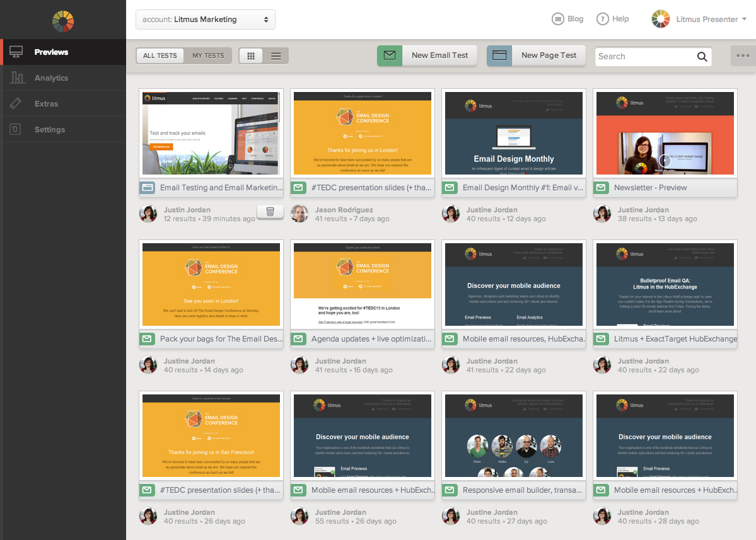Click the Newsletter - Preview title
This screenshot has height=540, width=756.
tap(651, 188)
